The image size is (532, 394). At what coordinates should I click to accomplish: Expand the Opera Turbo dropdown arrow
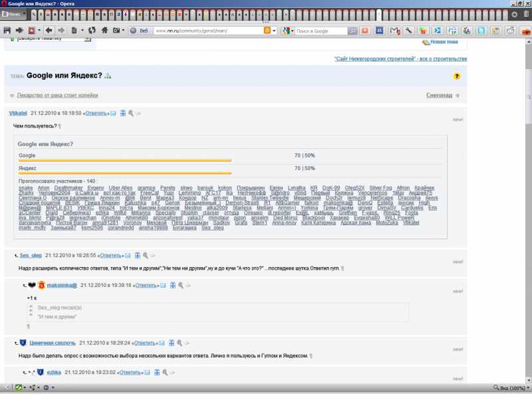(25, 387)
